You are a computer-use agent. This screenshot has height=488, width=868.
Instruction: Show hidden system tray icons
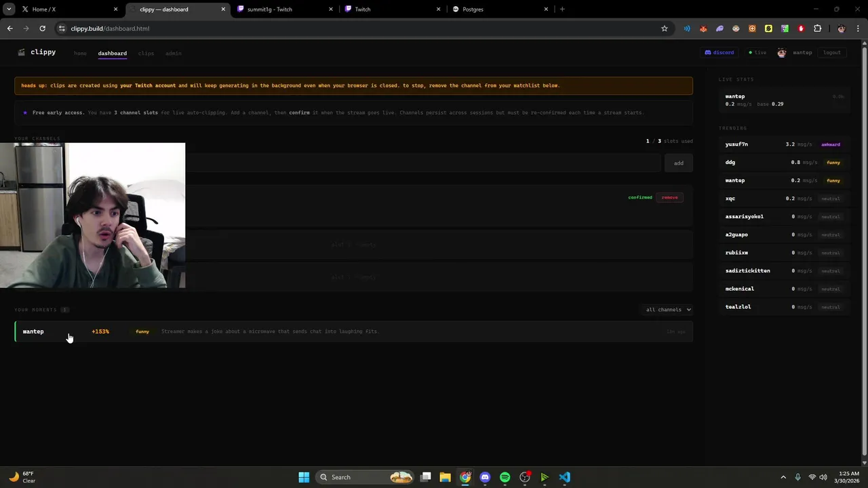(x=783, y=477)
